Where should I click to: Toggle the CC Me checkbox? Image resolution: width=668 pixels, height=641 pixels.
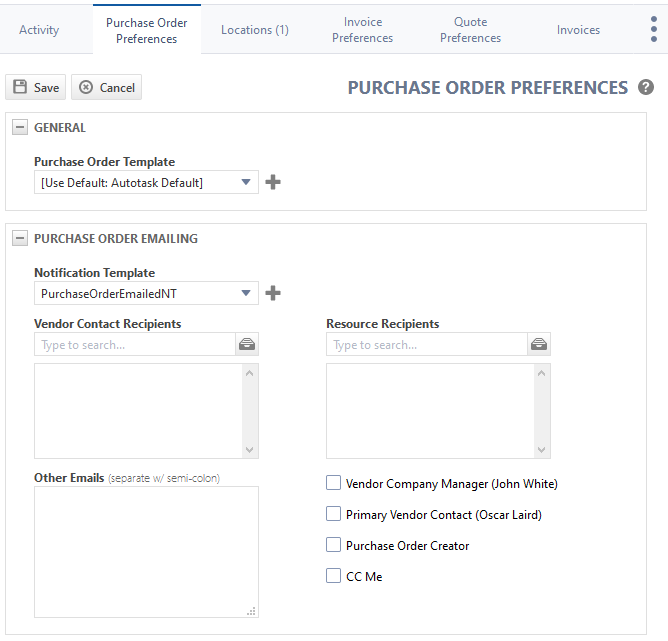(334, 577)
